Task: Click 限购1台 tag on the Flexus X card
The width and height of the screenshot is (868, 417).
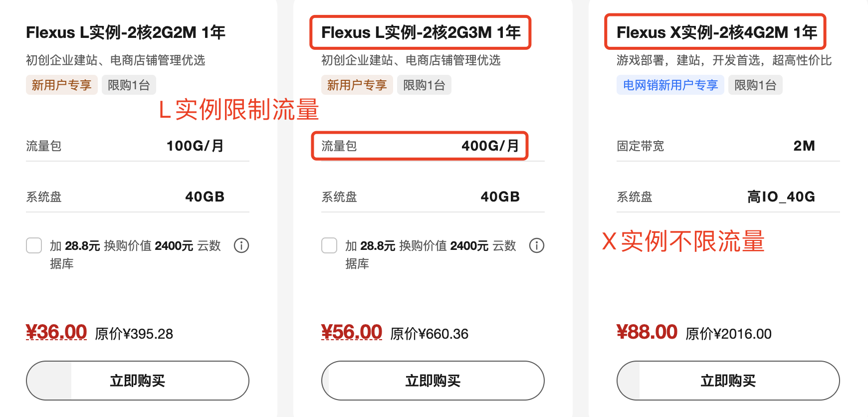Action: pos(755,85)
